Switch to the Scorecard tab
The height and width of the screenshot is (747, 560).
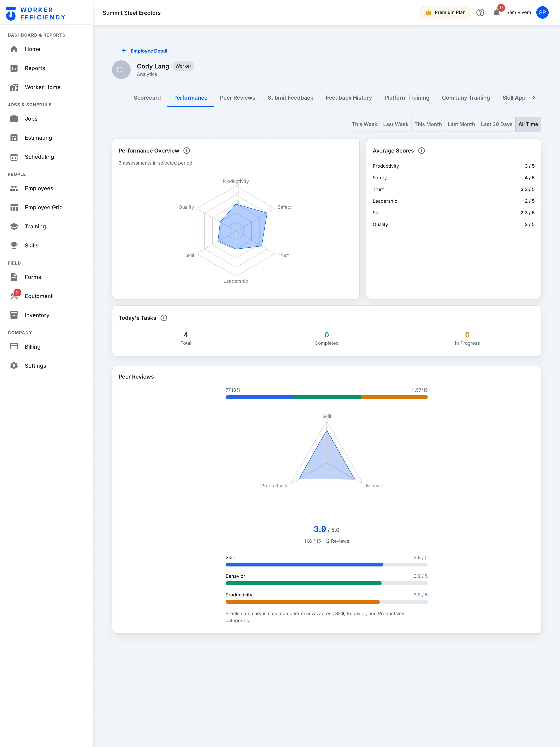pyautogui.click(x=147, y=98)
